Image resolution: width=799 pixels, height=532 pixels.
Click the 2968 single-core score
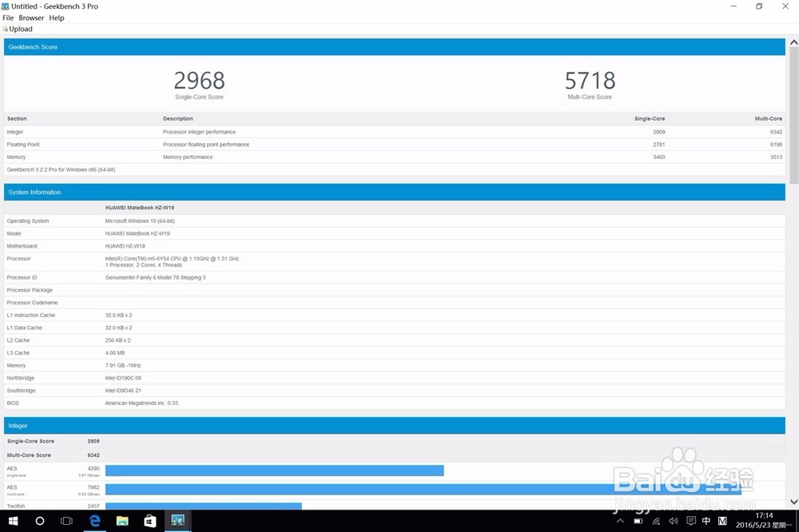[199, 81]
